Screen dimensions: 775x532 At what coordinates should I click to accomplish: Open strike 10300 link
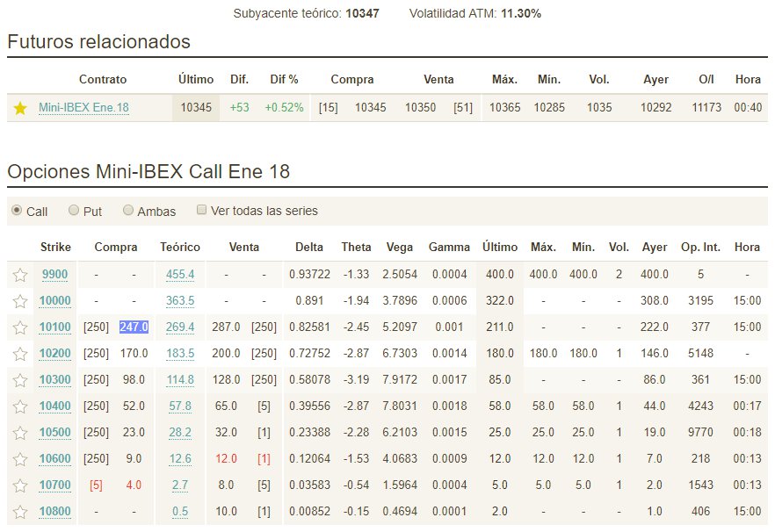click(54, 379)
